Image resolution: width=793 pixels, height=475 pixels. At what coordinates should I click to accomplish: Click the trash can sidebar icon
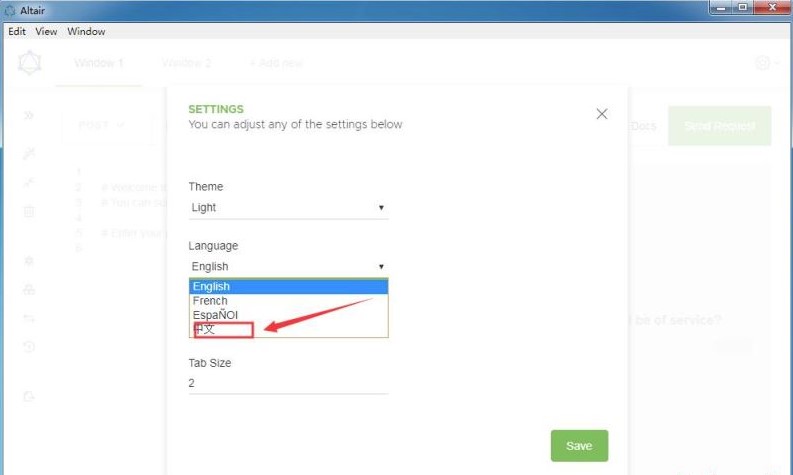tap(29, 211)
